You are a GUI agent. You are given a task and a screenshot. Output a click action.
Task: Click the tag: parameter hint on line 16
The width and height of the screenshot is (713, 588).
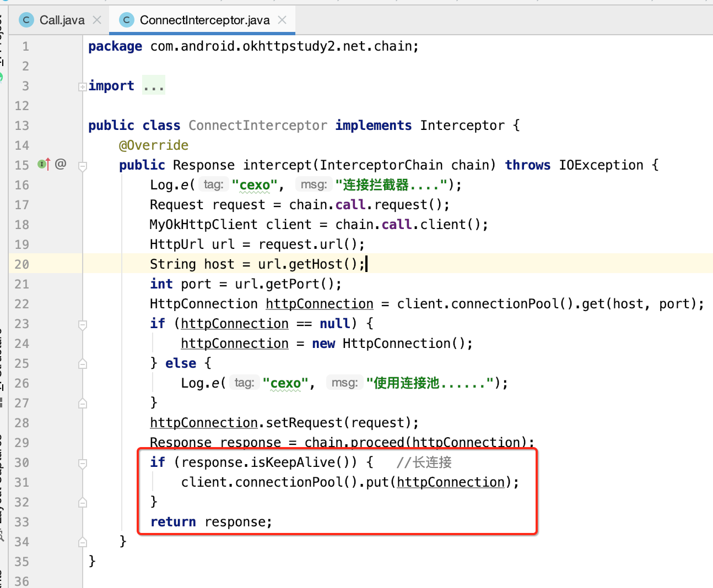click(x=213, y=184)
